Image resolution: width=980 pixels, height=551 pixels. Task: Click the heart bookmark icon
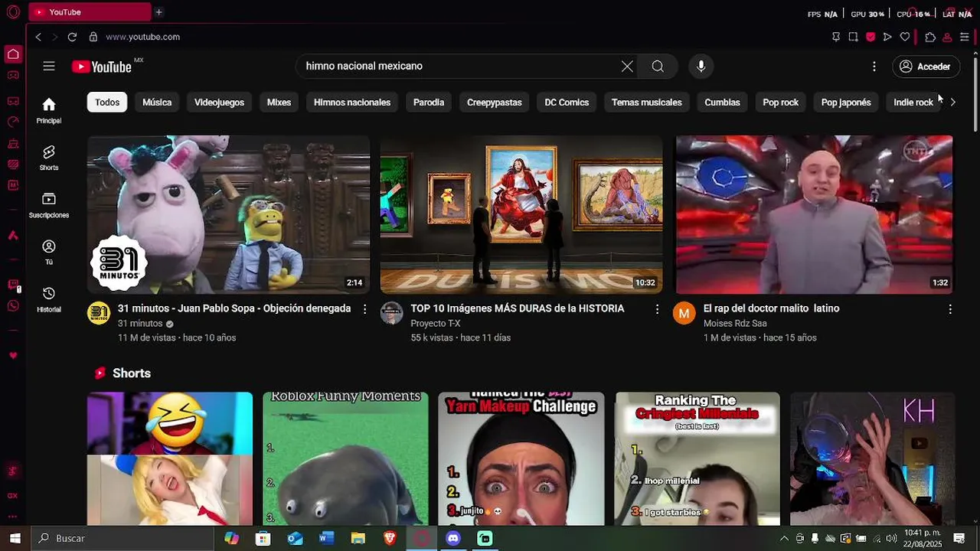[905, 37]
